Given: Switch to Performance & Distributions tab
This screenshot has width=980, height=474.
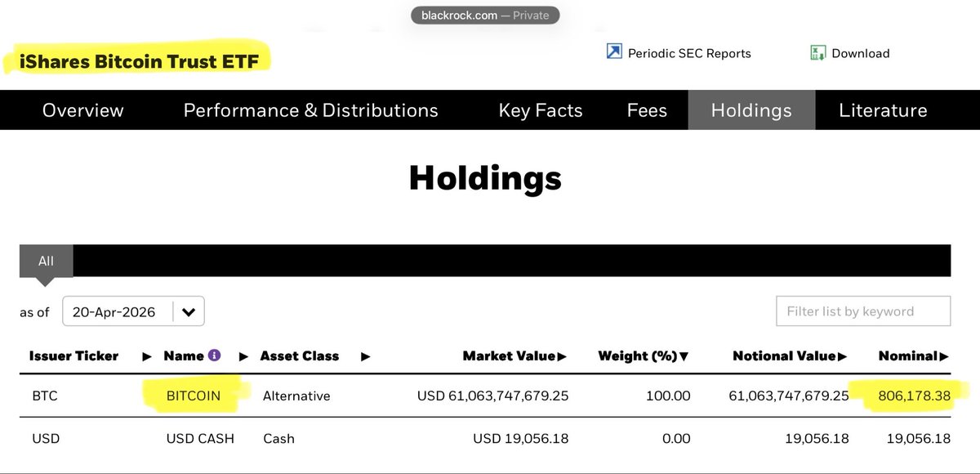Looking at the screenshot, I should point(310,110).
